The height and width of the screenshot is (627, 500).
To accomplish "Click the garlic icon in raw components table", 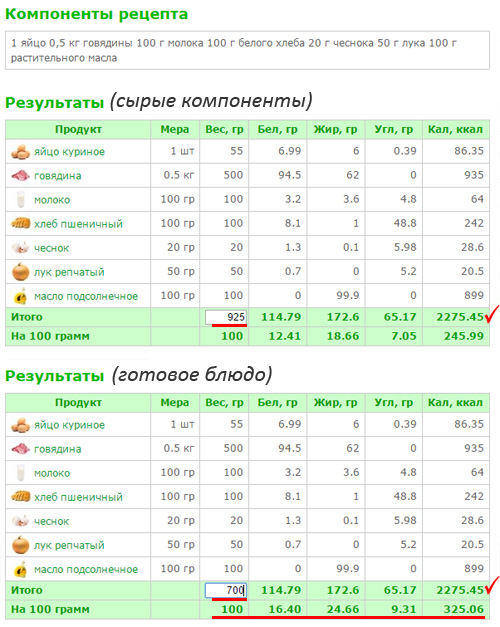I will pyautogui.click(x=20, y=248).
